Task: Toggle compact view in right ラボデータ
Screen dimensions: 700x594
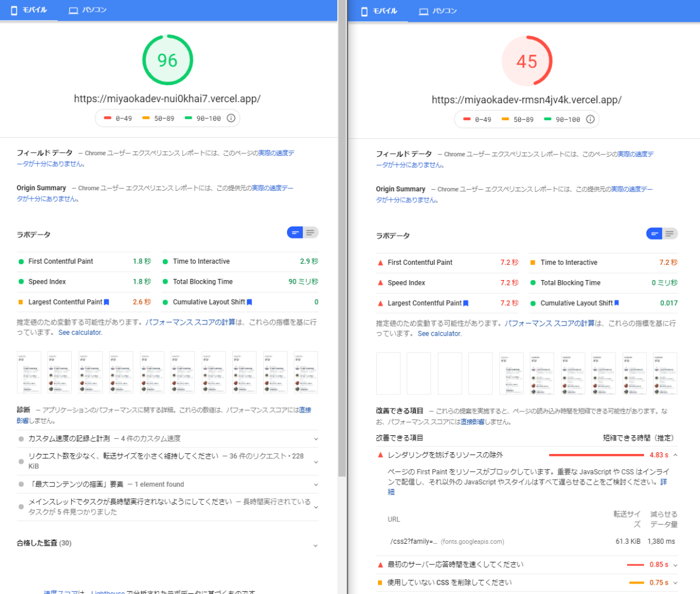Action: (654, 233)
